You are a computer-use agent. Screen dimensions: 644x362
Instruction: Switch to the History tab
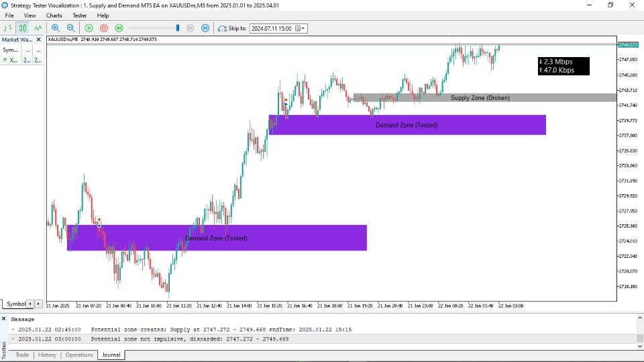(47, 355)
